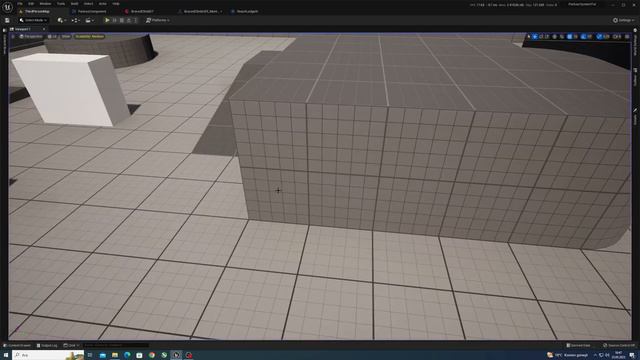Open the Output Log
This screenshot has height=360, width=640.
tap(47, 345)
